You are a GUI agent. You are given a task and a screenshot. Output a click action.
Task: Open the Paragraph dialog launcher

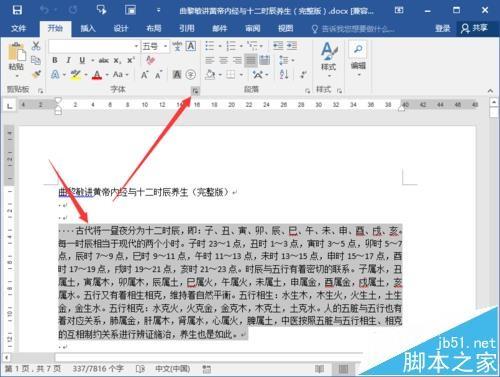(x=307, y=90)
